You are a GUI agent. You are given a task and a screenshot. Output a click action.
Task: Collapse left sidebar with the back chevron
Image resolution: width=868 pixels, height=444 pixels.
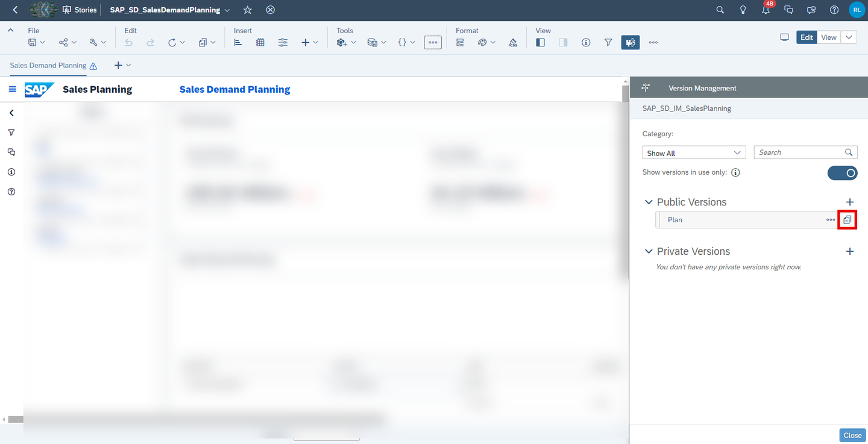tap(11, 113)
